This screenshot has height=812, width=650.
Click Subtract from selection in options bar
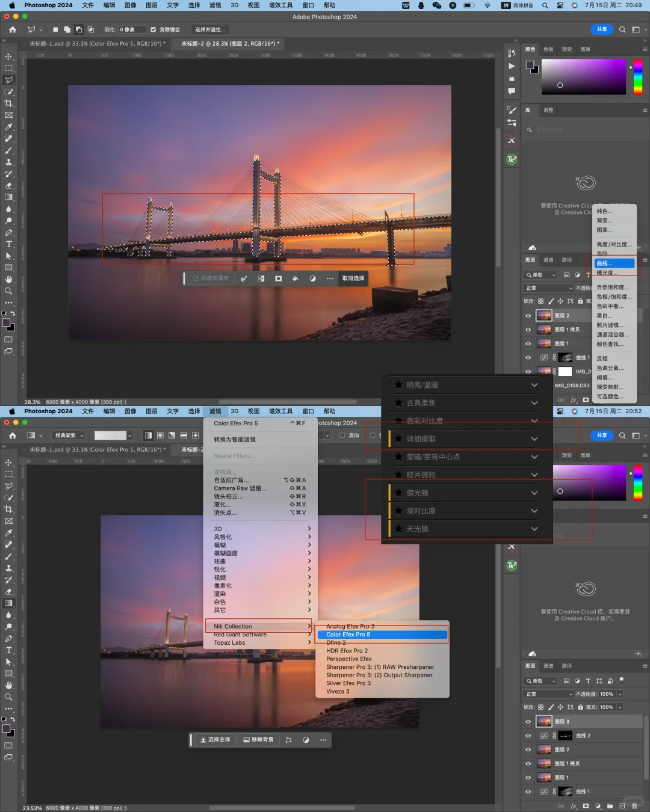[x=79, y=29]
